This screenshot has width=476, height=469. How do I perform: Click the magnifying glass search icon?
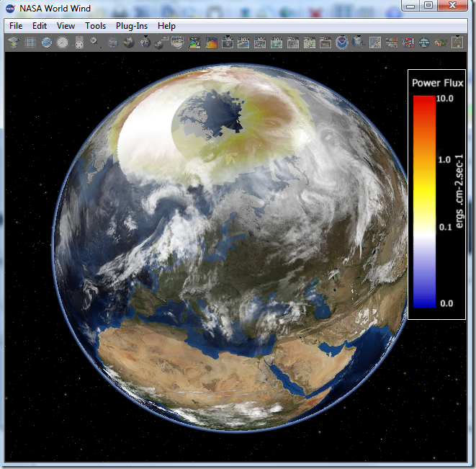(x=96, y=43)
